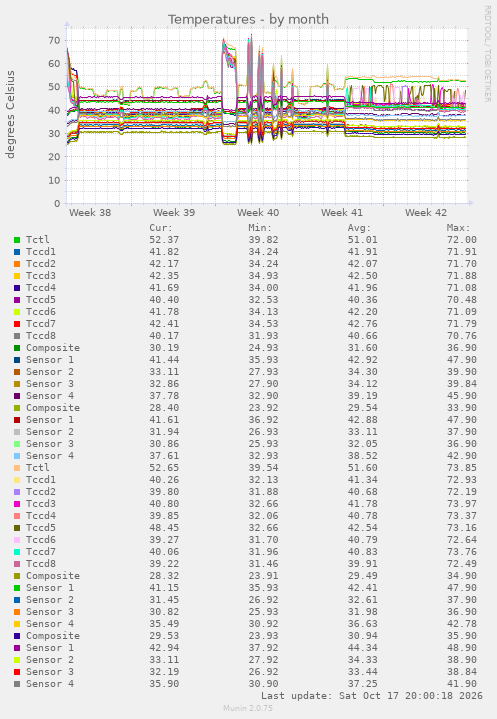The image size is (497, 719).
Task: Select the peach-colored Tctl legend swatch
Action: coord(17,468)
